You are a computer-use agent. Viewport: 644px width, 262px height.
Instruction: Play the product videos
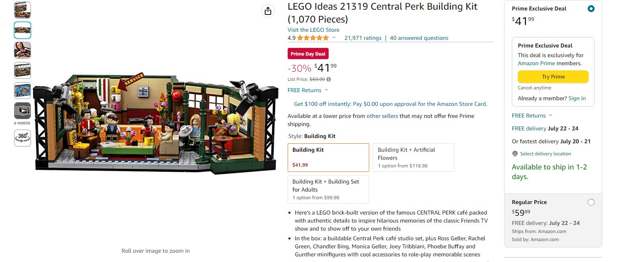[x=22, y=110]
